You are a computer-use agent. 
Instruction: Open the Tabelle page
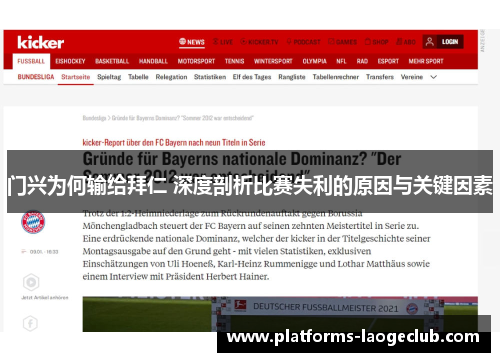click(x=138, y=77)
